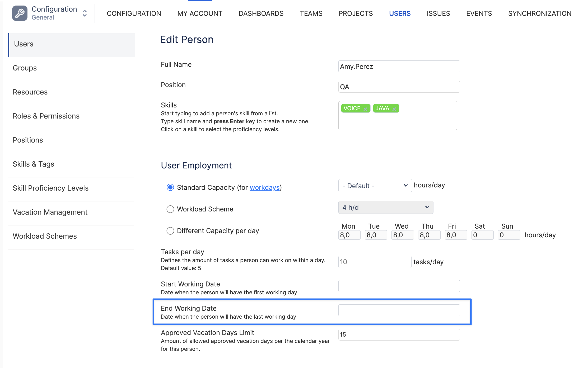The width and height of the screenshot is (588, 368).
Task: Select the Workload Scheme radio button
Action: pyautogui.click(x=170, y=209)
